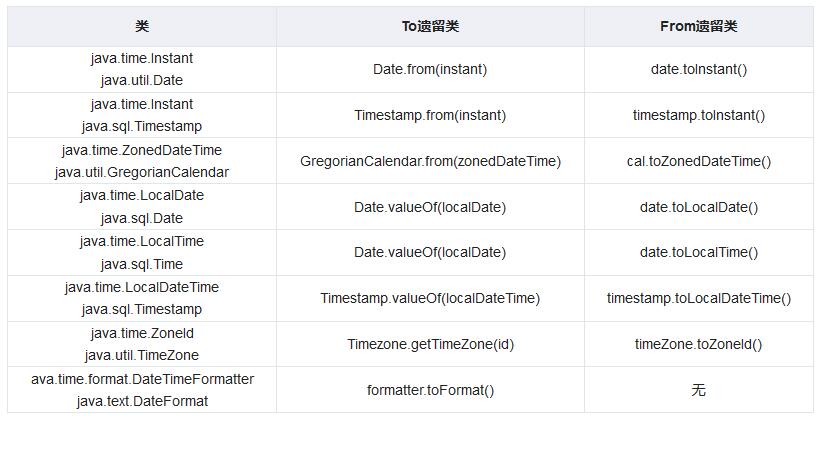Click the "类" column header

pyautogui.click(x=141, y=26)
